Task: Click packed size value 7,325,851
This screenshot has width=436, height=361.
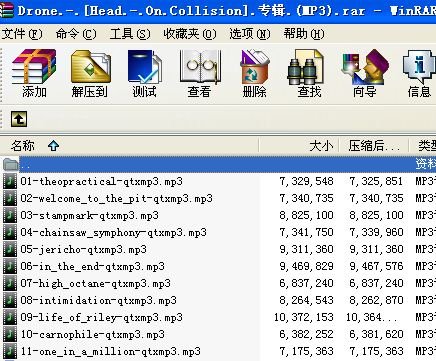Action: [x=376, y=181]
